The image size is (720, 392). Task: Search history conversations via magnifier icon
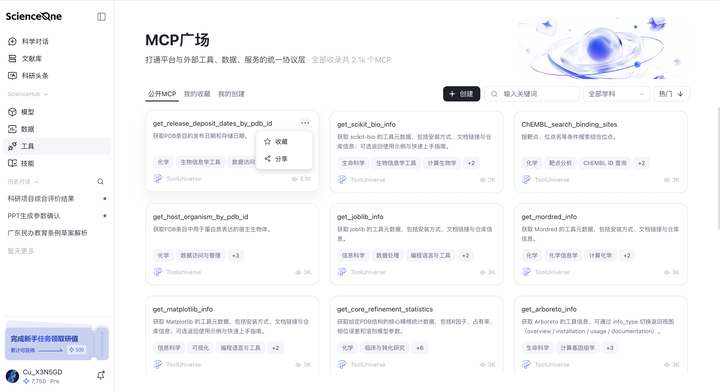(x=100, y=182)
